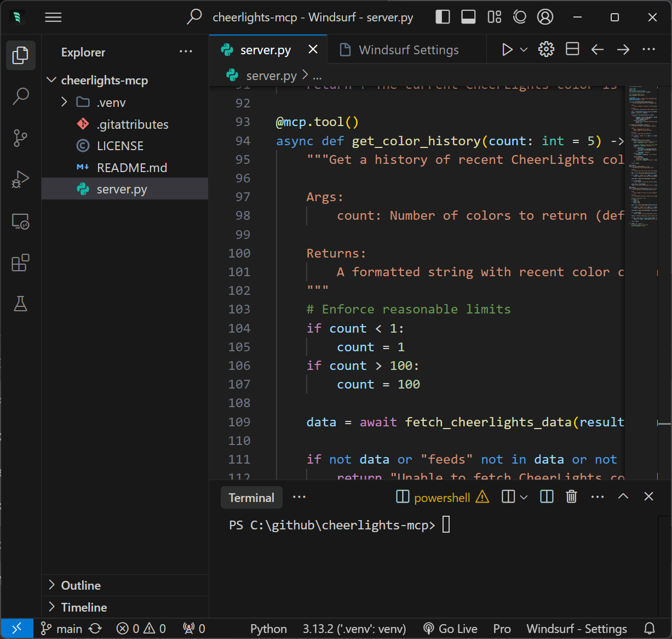Toggle the primary side bar visibility

(443, 17)
